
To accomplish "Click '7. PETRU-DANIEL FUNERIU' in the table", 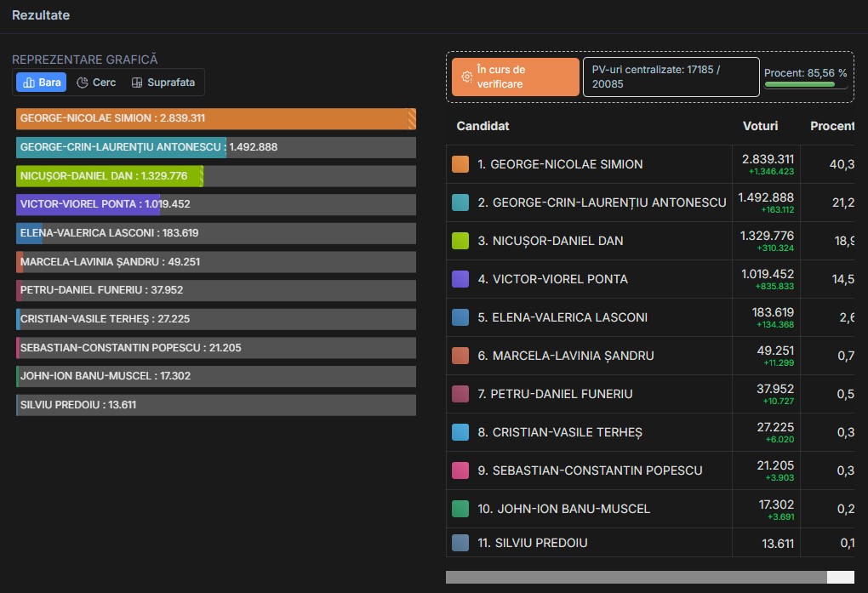I will click(555, 394).
